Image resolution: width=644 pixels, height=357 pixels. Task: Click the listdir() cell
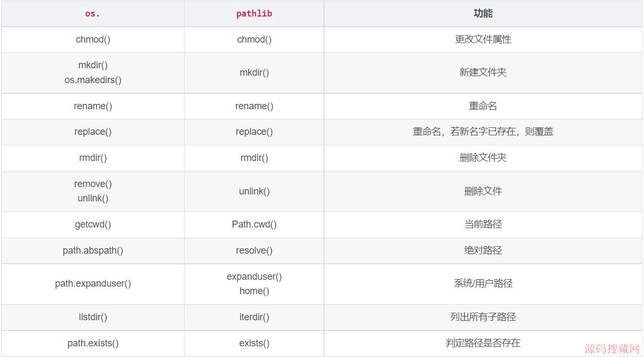[x=93, y=317]
